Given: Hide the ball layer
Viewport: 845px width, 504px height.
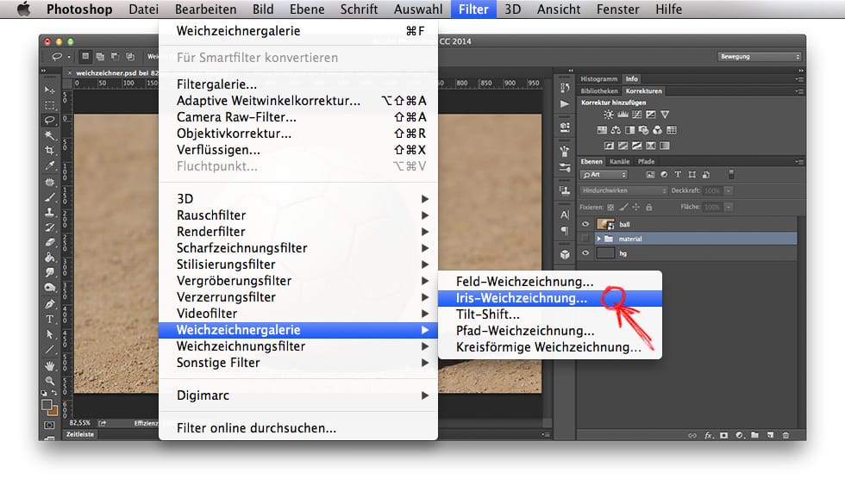Looking at the screenshot, I should (585, 224).
